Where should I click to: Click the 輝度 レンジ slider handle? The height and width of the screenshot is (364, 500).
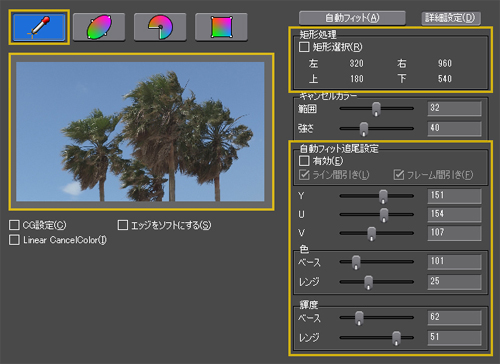396,338
